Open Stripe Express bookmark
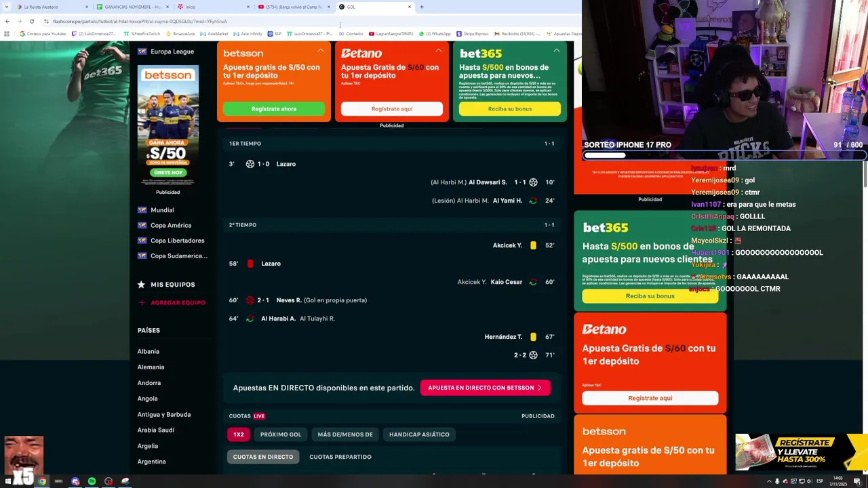Viewport: 868px width, 488px height. [x=473, y=34]
